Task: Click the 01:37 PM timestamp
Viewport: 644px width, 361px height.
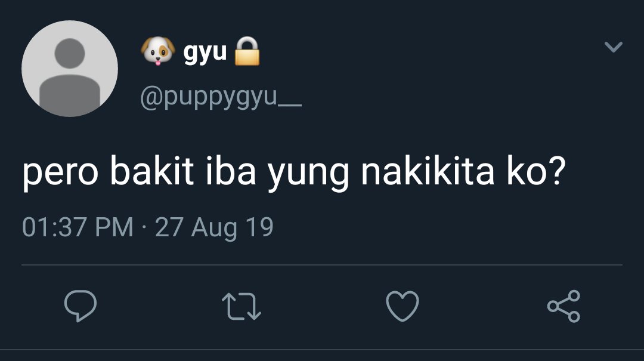Action: [78, 227]
